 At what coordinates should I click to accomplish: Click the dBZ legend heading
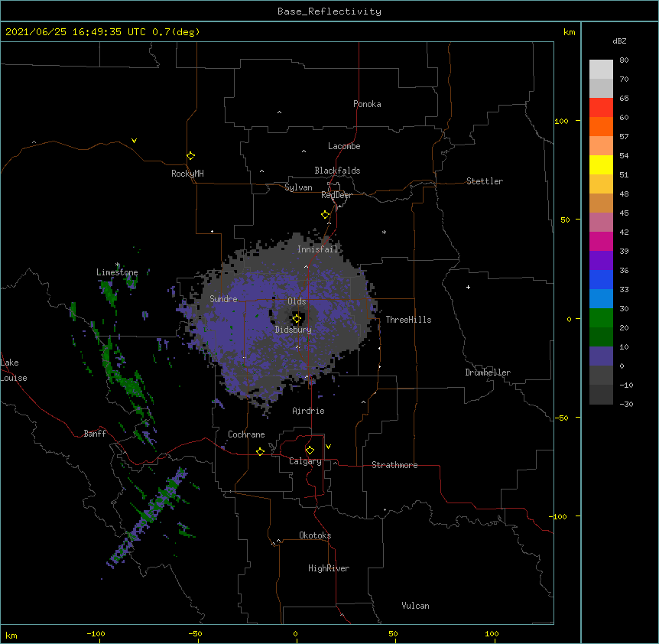tap(619, 41)
